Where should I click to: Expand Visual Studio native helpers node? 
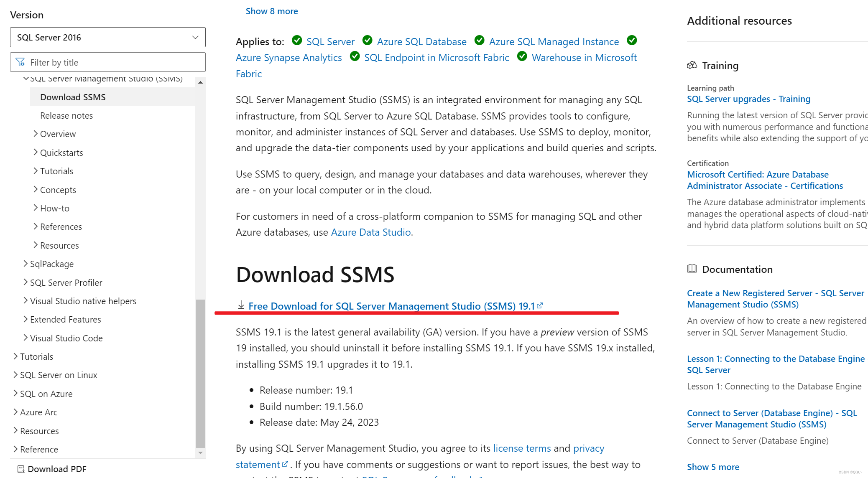[x=26, y=301]
